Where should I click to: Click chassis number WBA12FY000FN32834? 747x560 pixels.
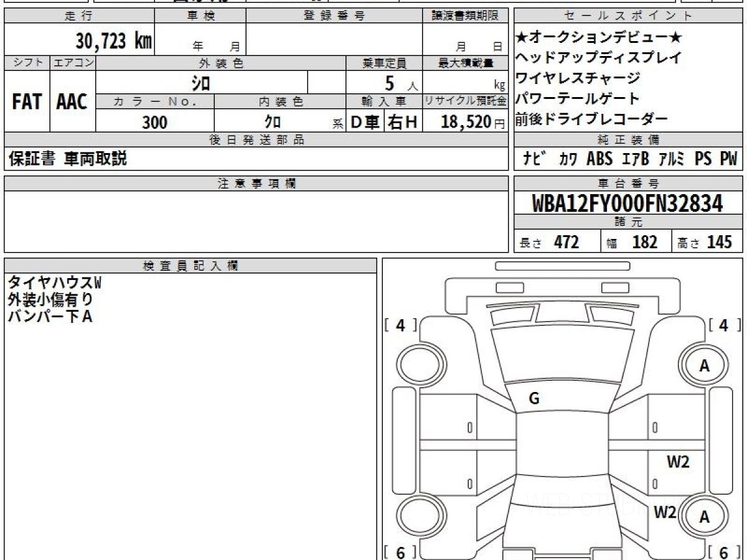[627, 203]
